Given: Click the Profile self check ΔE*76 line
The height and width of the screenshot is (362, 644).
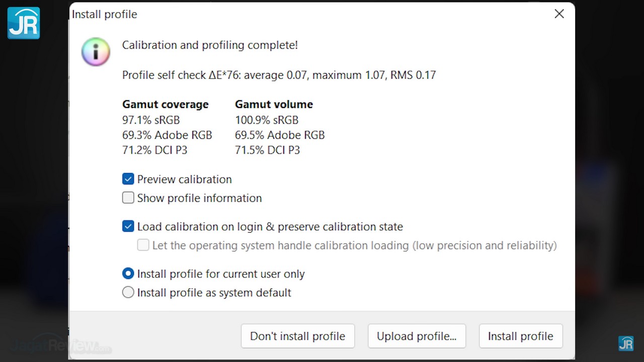Looking at the screenshot, I should click(279, 75).
